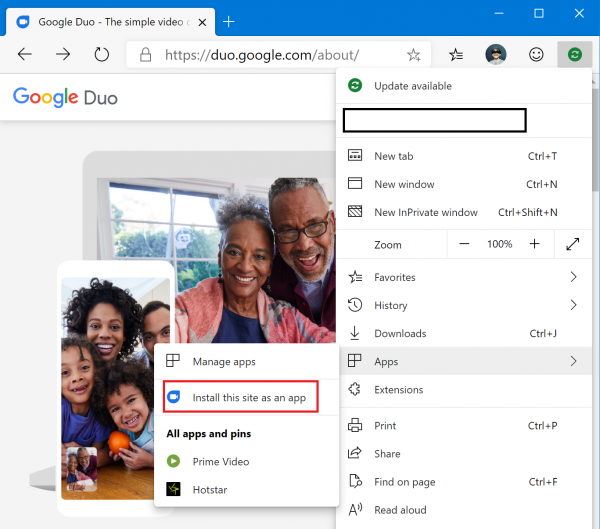Star this page as a favorite
Screen dimensions: 600x529
[x=413, y=55]
